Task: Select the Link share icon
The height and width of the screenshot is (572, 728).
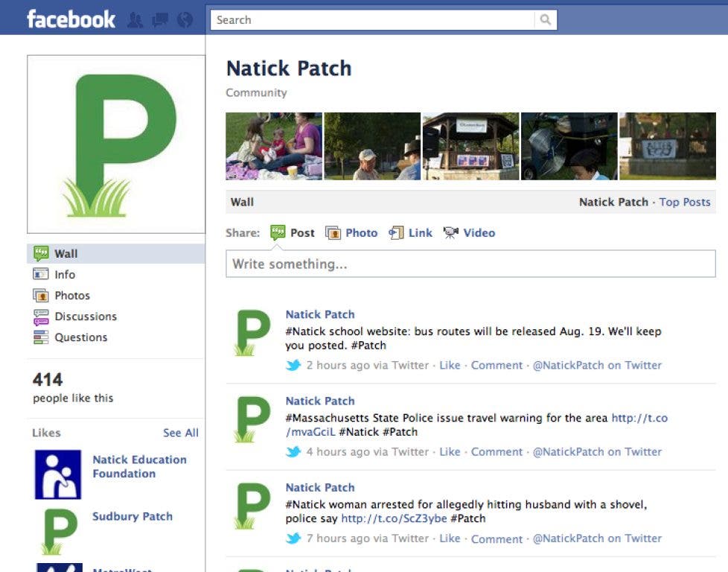Action: point(396,233)
